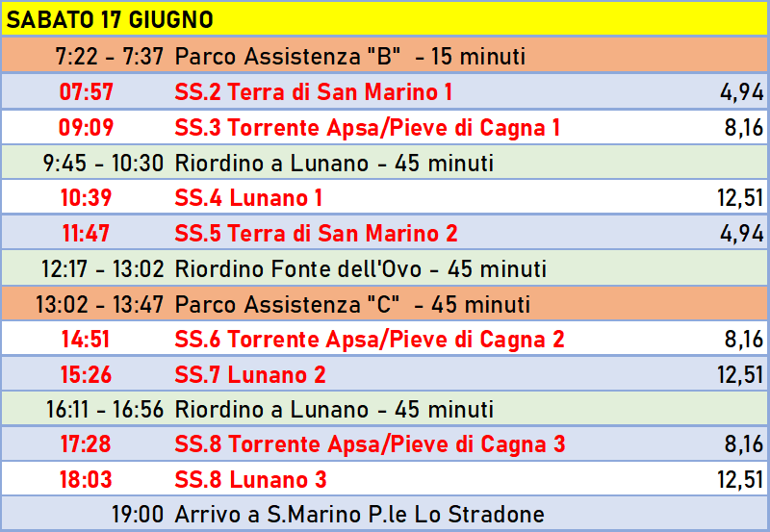The width and height of the screenshot is (770, 532).
Task: Click the 18:03 start time
Action: pyautogui.click(x=86, y=479)
